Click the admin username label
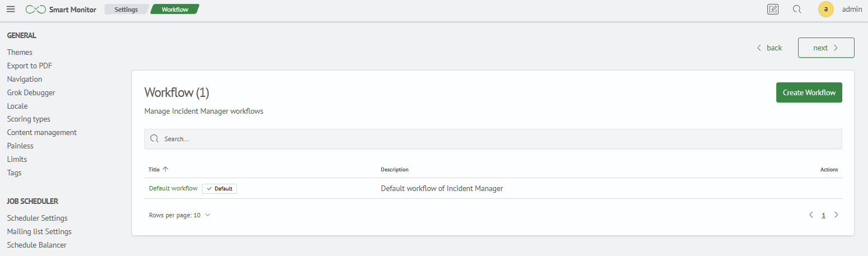Screen dimensions: 868x256 pyautogui.click(x=852, y=10)
